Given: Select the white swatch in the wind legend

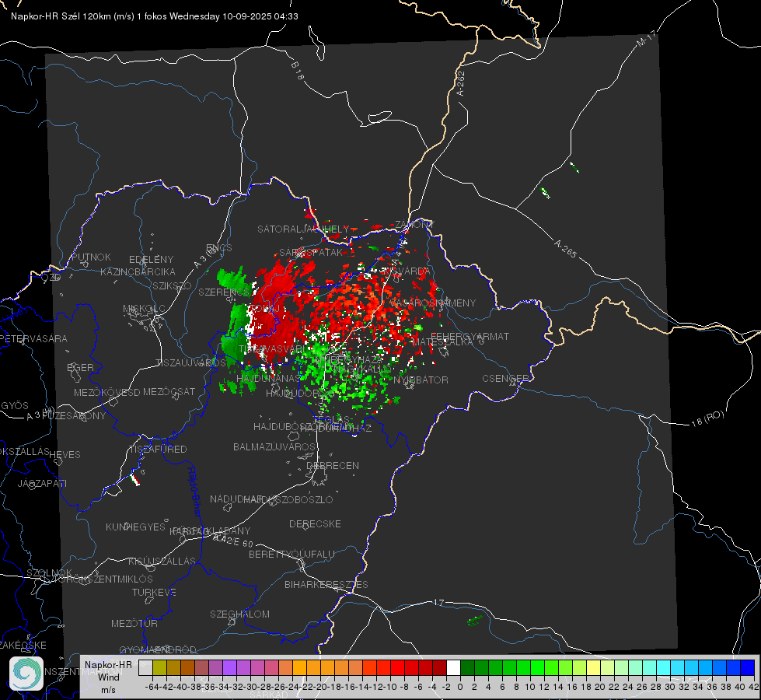Looking at the screenshot, I should 453,668.
